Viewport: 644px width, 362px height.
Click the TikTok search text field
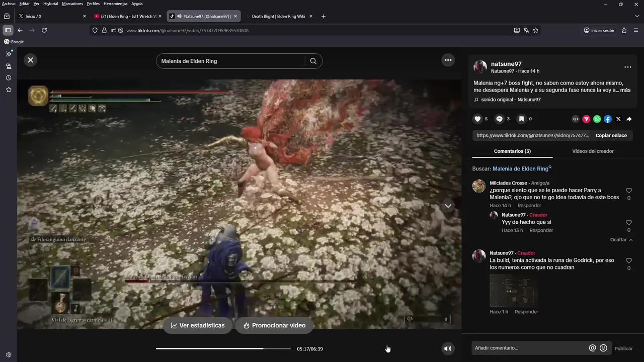[231, 61]
